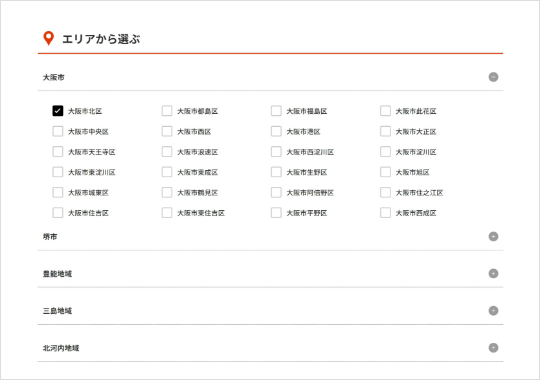Check the 大阪市西成区 checkbox
Viewport: 540px width, 380px height.
point(385,213)
